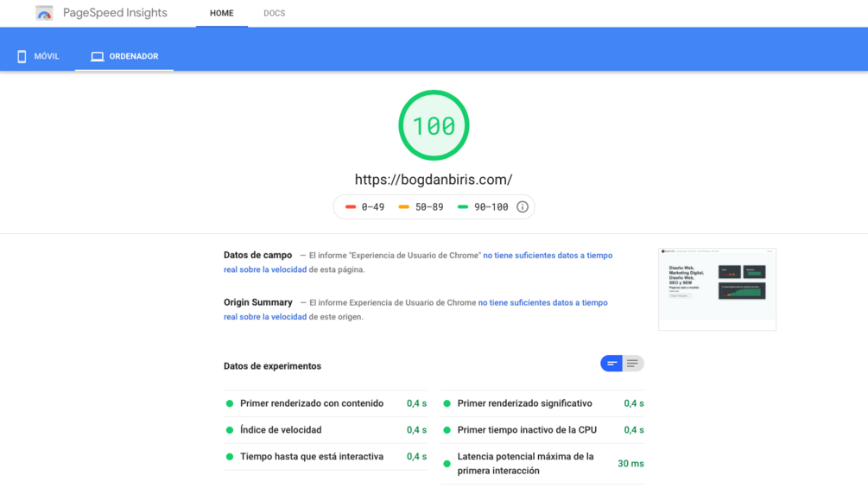
Task: Click the 100 performance score gauge
Action: pos(434,125)
